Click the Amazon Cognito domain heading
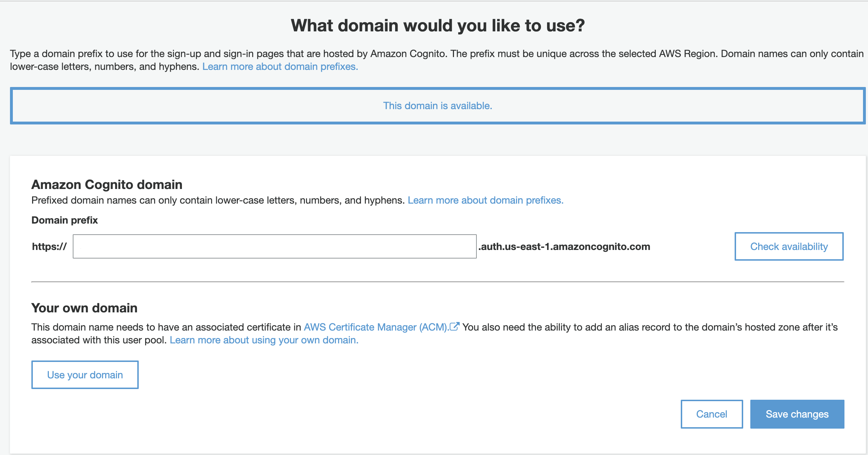868x455 pixels. click(x=107, y=185)
